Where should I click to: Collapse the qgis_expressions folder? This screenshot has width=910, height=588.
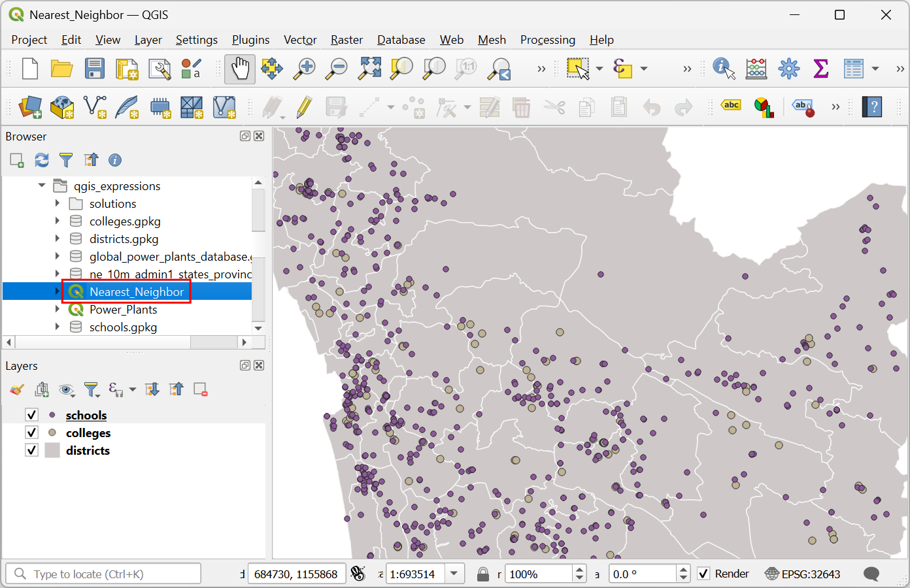click(42, 186)
